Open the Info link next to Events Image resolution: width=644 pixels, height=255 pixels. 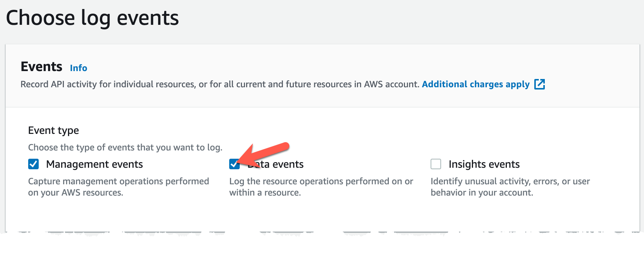coord(78,68)
